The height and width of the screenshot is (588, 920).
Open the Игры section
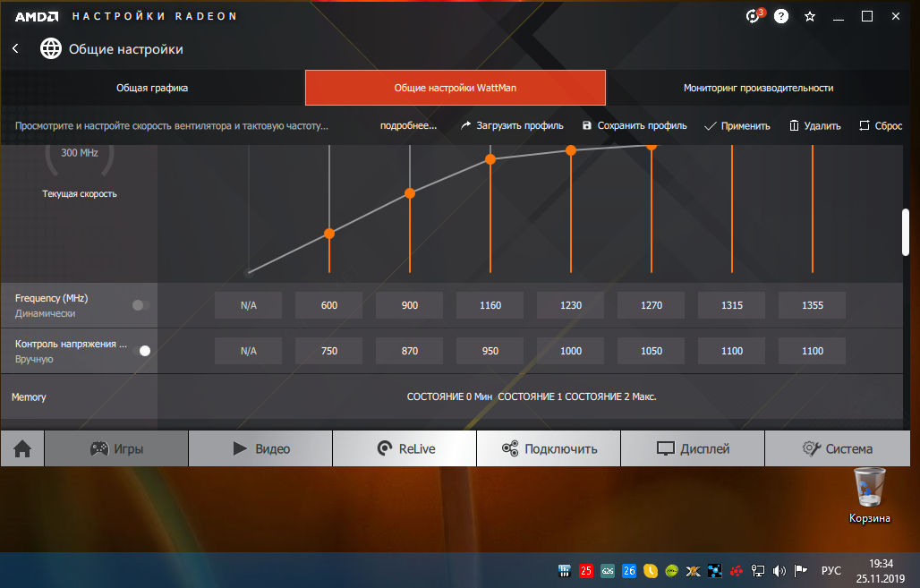tap(116, 449)
